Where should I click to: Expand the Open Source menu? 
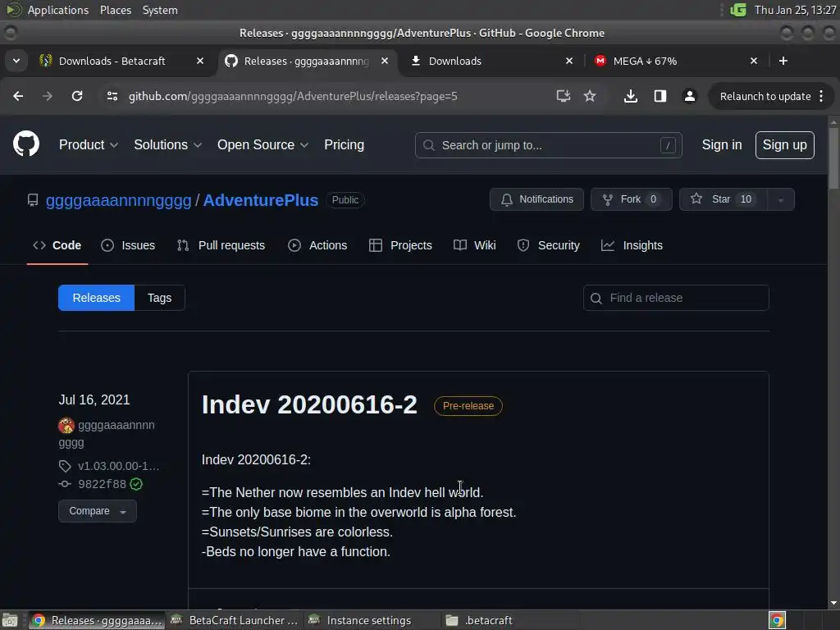pos(262,144)
